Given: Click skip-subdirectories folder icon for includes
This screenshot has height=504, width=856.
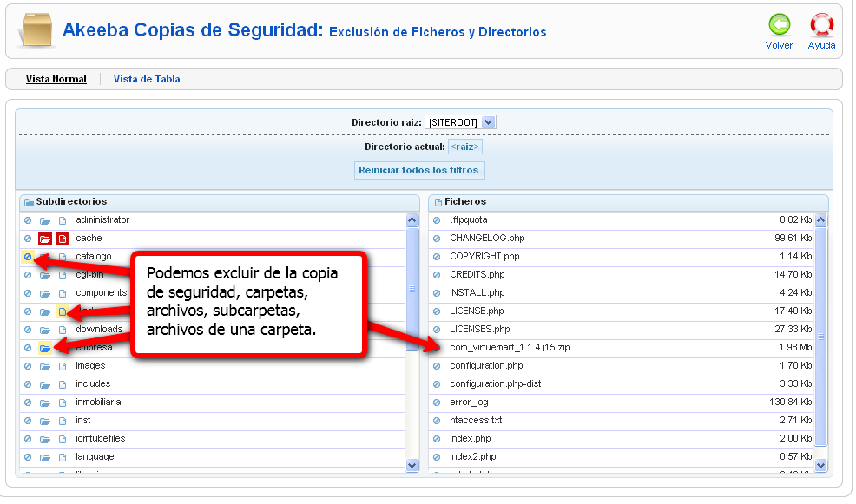Looking at the screenshot, I should point(45,385).
